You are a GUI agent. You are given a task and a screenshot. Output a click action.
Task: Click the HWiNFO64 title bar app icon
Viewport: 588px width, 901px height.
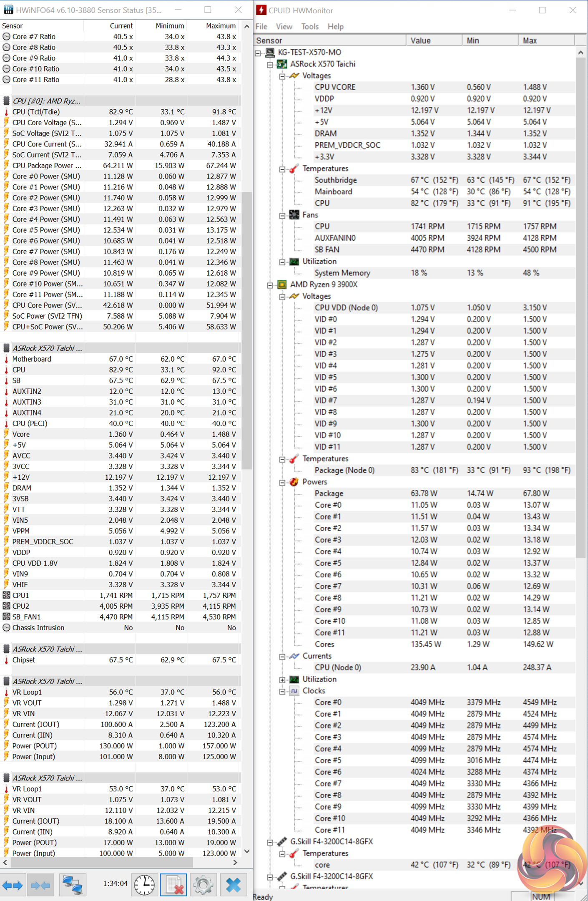pos(8,10)
